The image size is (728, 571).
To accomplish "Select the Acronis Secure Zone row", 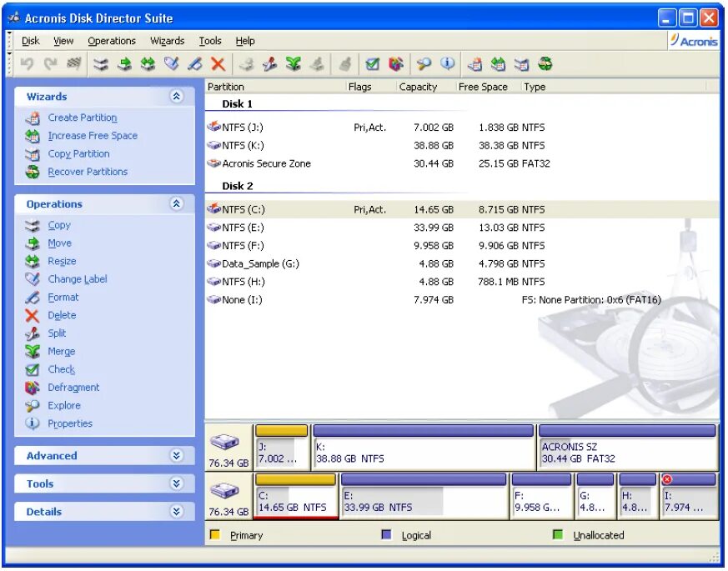I will (x=461, y=163).
